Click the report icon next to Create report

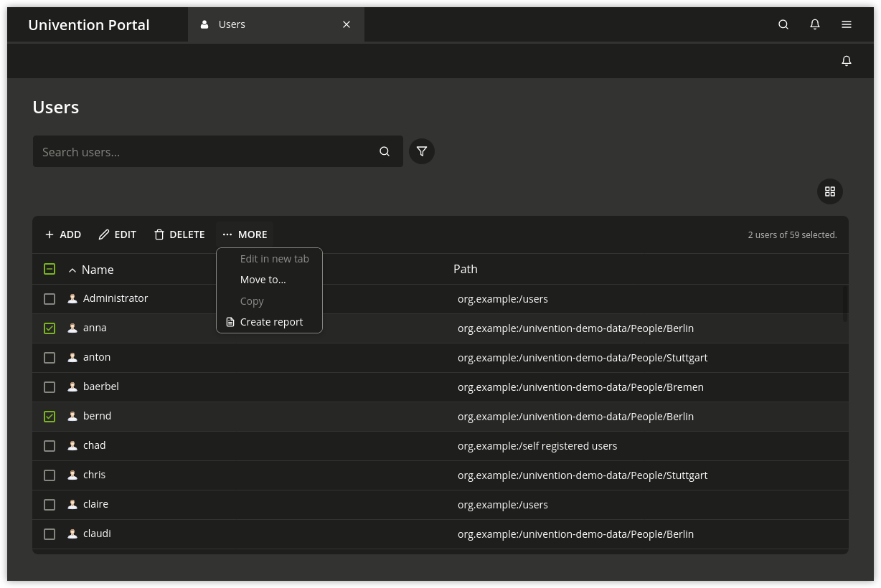point(230,322)
